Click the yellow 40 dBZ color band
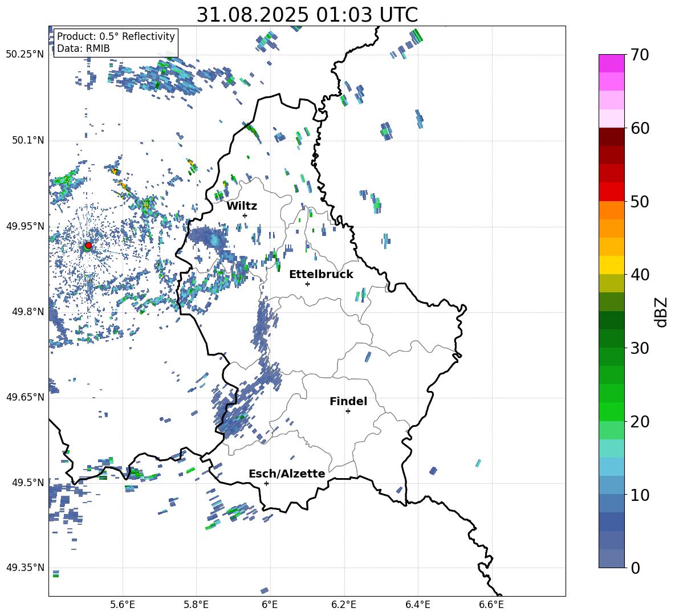675x616 pixels. (x=611, y=265)
